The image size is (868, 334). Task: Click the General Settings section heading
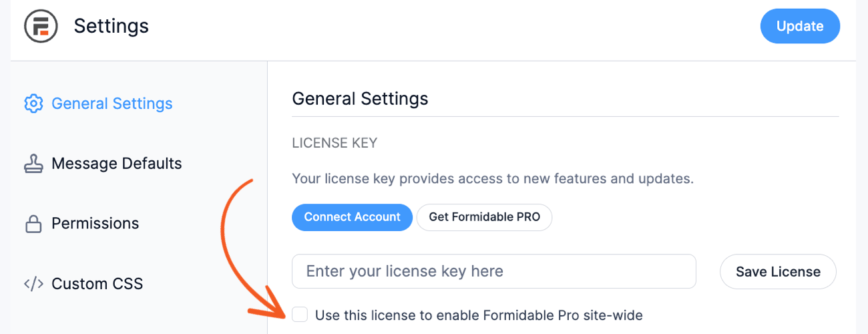click(x=360, y=99)
